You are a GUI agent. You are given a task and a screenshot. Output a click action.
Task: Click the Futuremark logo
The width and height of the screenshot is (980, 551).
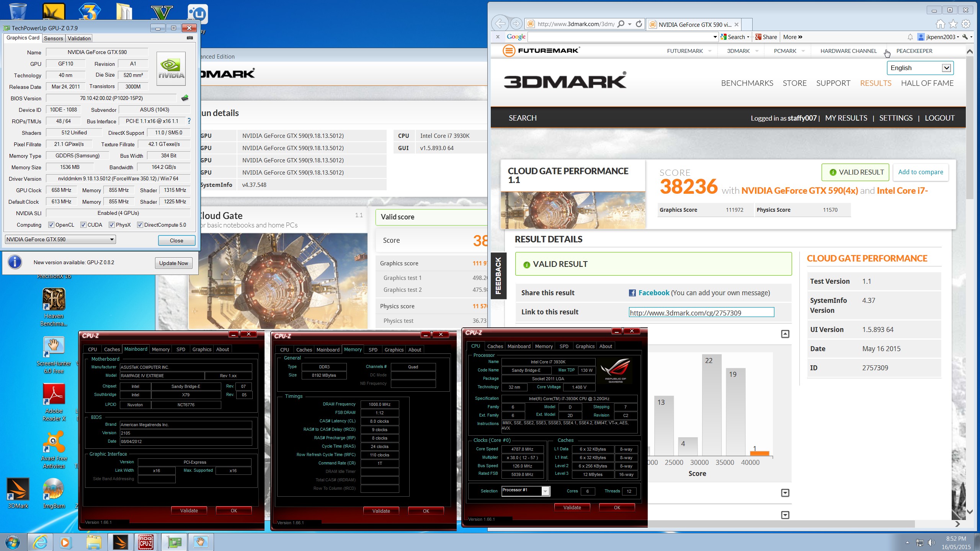[x=541, y=51]
